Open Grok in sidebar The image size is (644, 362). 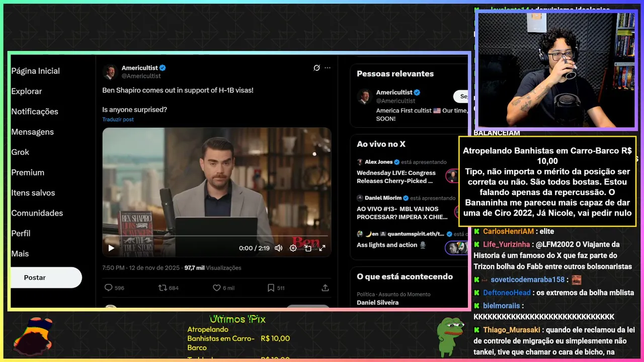click(20, 152)
